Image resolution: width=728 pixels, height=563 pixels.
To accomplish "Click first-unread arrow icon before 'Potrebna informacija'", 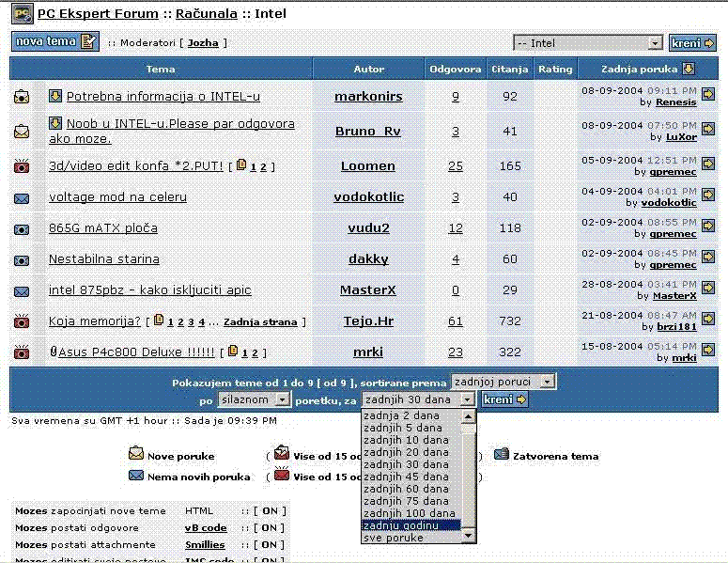I will click(x=55, y=96).
